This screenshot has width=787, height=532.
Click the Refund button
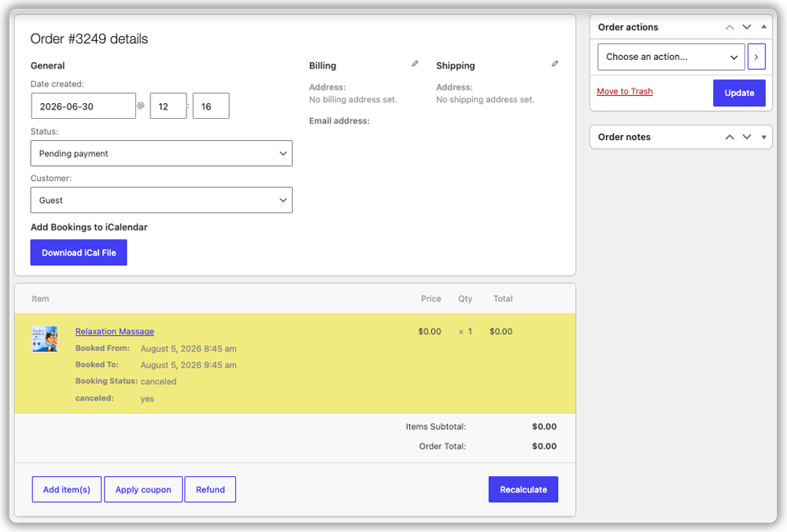(x=210, y=490)
